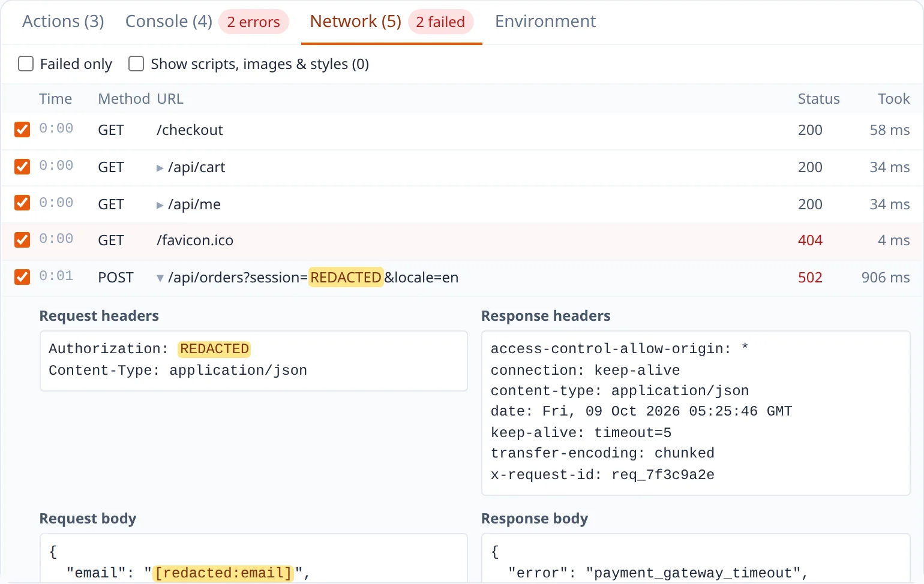Viewport: 924px width, 584px height.
Task: Click the 2 errors badge
Action: 253,22
